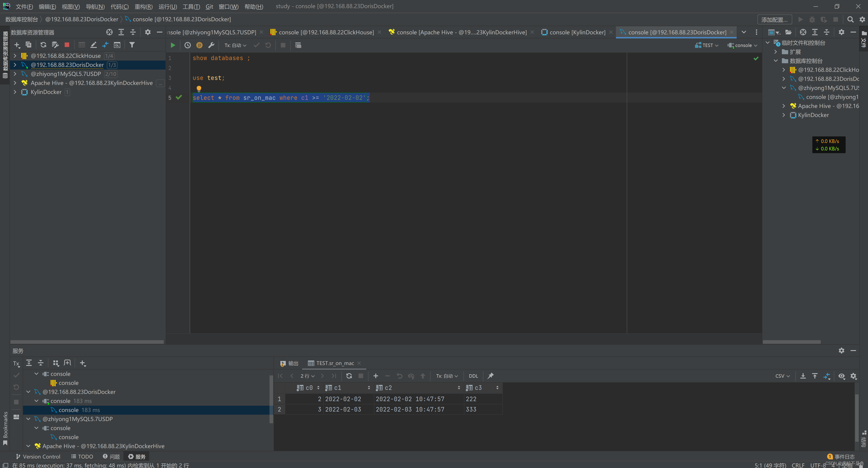Reload the result grid page
The height and width of the screenshot is (468, 868).
point(349,376)
